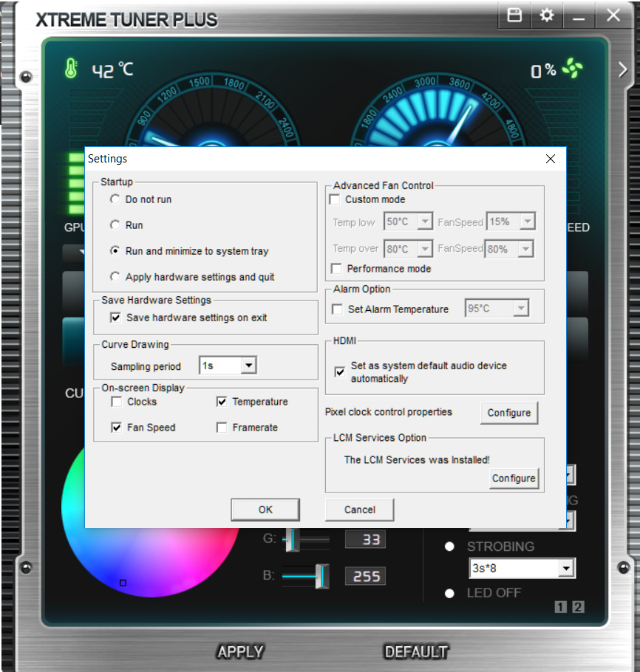Open the settings gear icon in title bar

click(546, 16)
